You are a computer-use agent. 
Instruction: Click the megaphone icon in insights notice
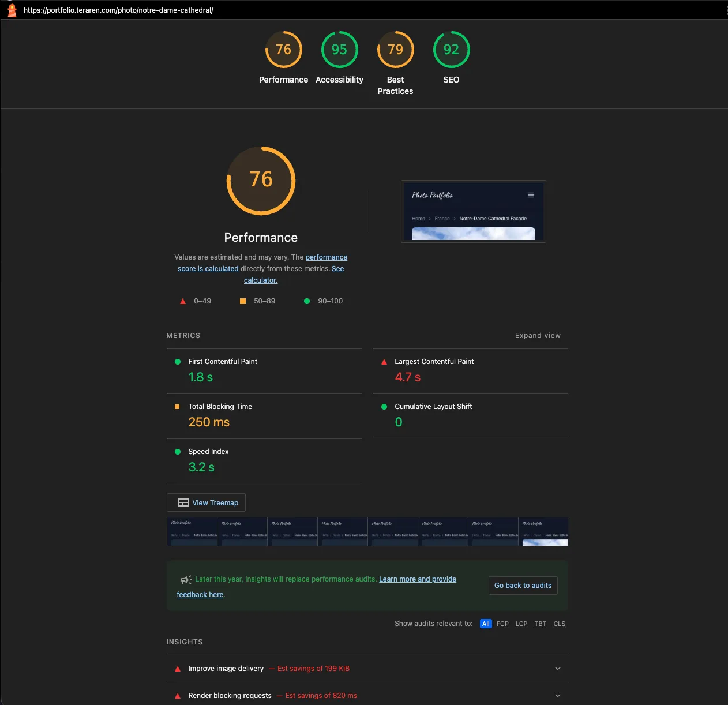pyautogui.click(x=186, y=580)
